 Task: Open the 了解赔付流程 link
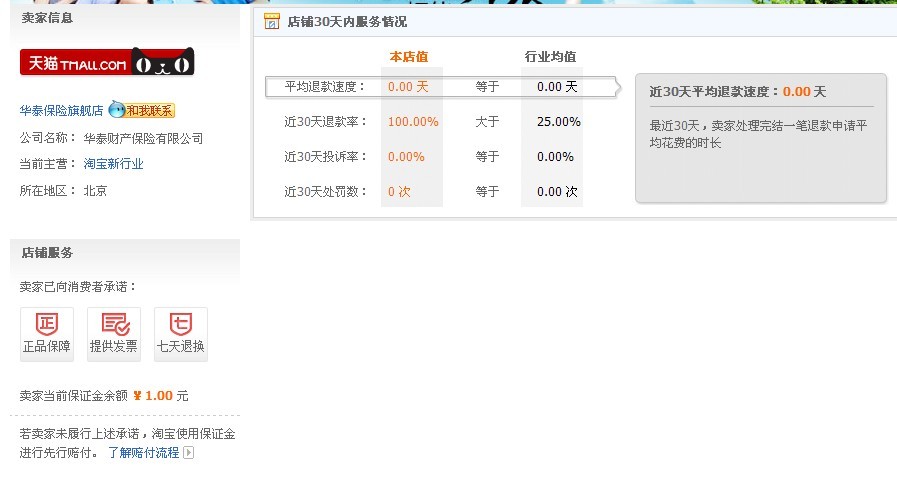(144, 453)
